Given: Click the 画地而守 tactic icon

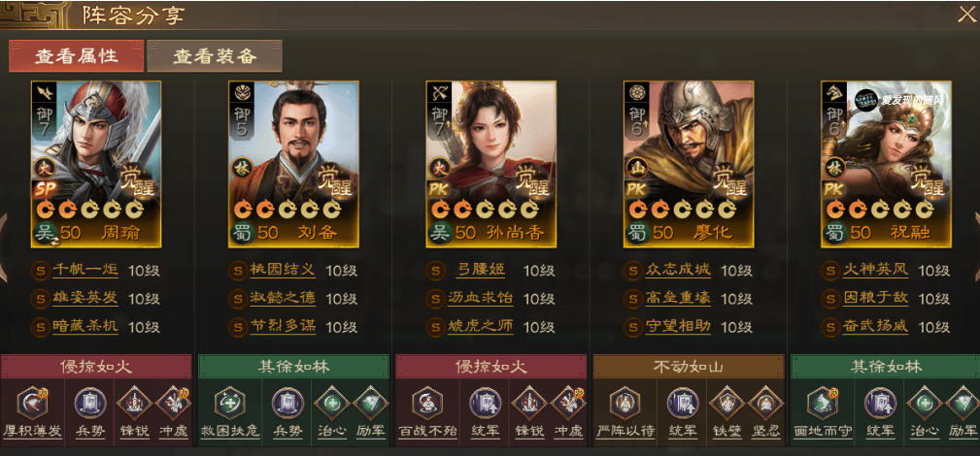Looking at the screenshot, I should (822, 403).
